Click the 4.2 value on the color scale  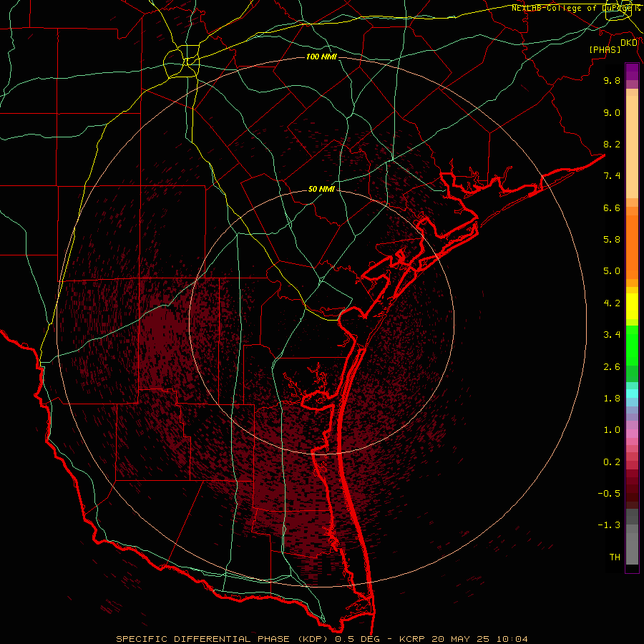(612, 303)
